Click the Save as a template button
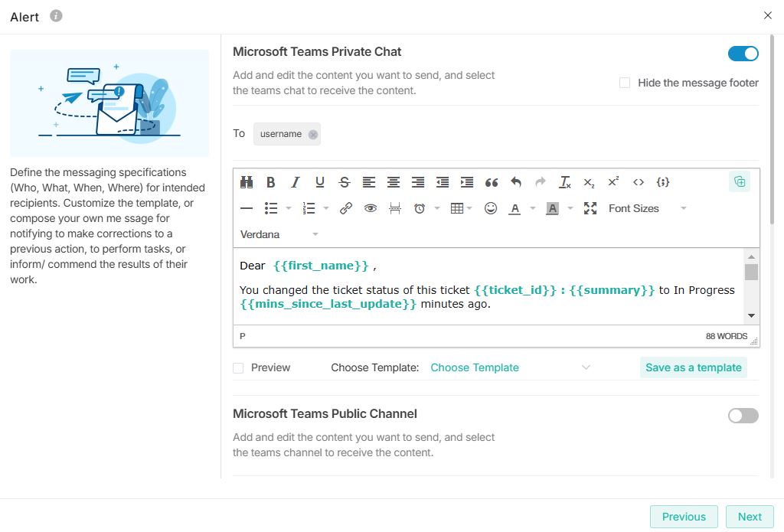Viewport: 784px width, 532px height. [x=693, y=368]
